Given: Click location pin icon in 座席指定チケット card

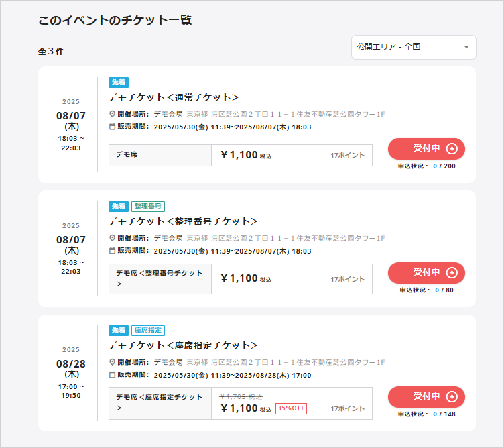Looking at the screenshot, I should click(x=112, y=362).
